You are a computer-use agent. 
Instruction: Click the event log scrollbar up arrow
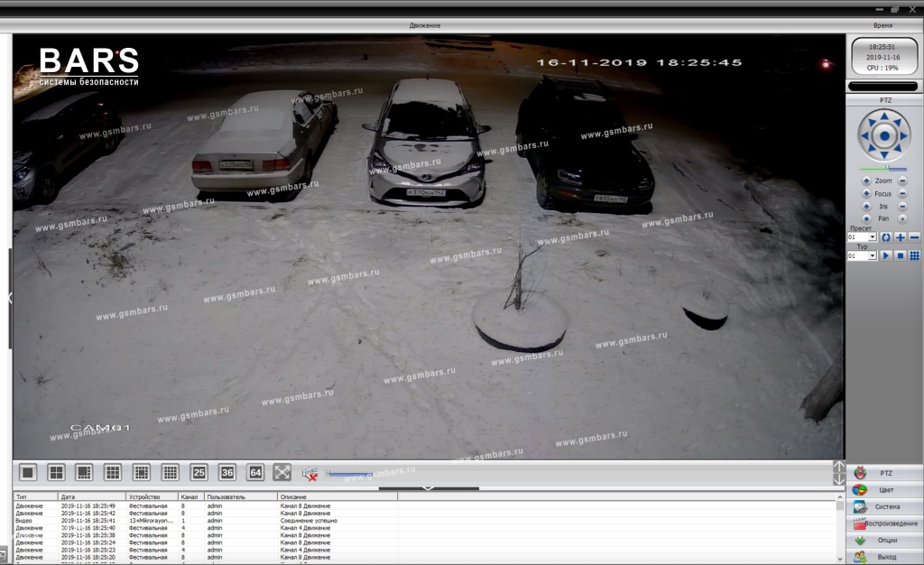click(840, 497)
